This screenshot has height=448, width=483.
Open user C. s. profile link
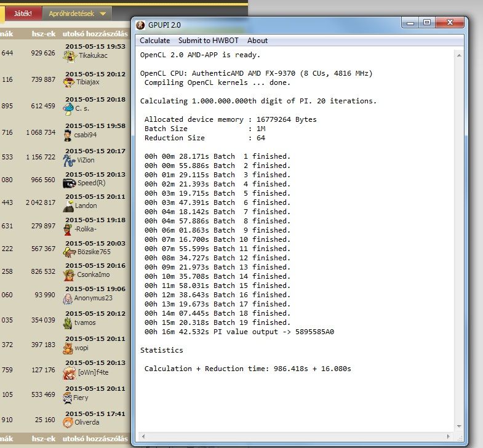[82, 108]
